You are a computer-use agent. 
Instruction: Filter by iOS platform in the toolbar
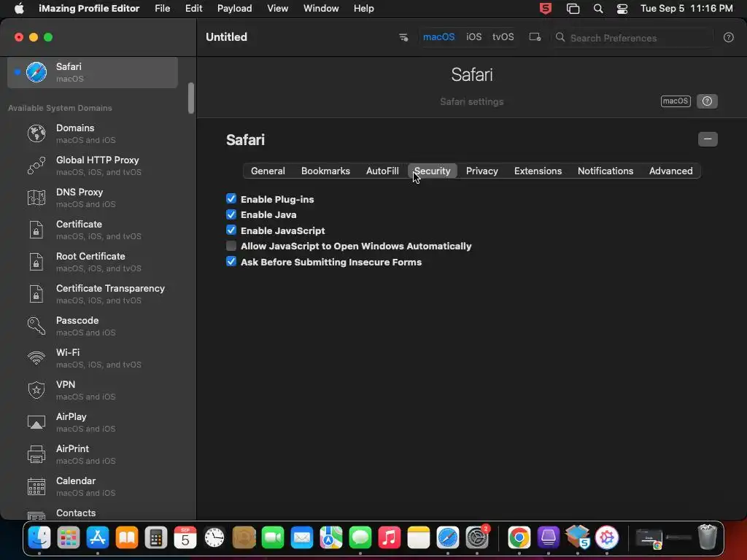pos(473,37)
